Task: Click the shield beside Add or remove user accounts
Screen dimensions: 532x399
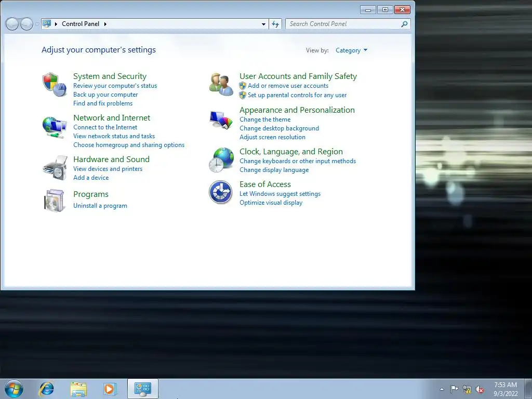Action: 242,86
